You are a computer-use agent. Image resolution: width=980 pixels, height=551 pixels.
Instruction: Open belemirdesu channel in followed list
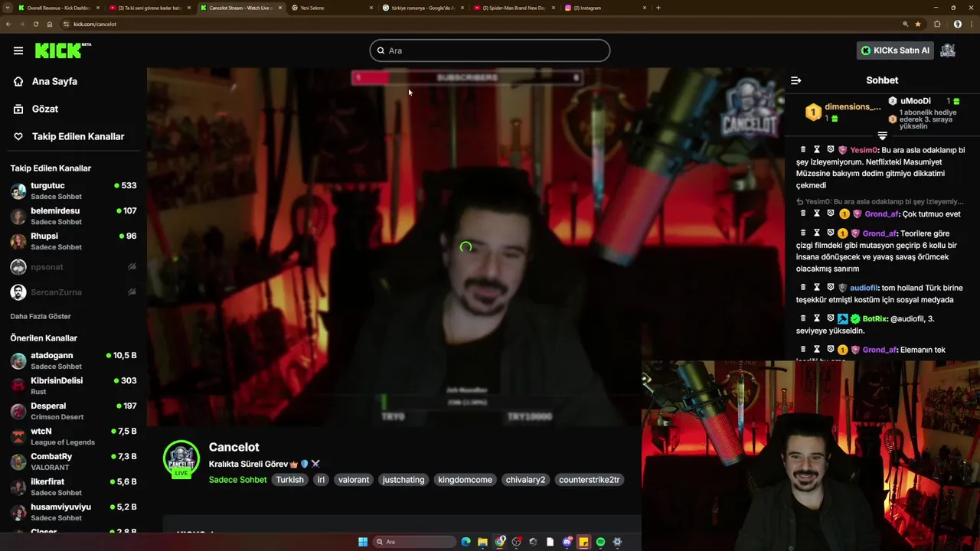pyautogui.click(x=73, y=216)
